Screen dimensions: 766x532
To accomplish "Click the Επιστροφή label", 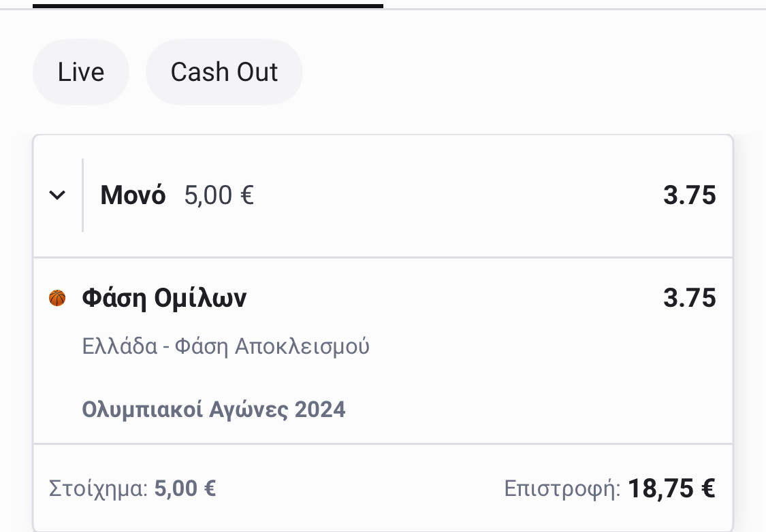I will point(562,488).
